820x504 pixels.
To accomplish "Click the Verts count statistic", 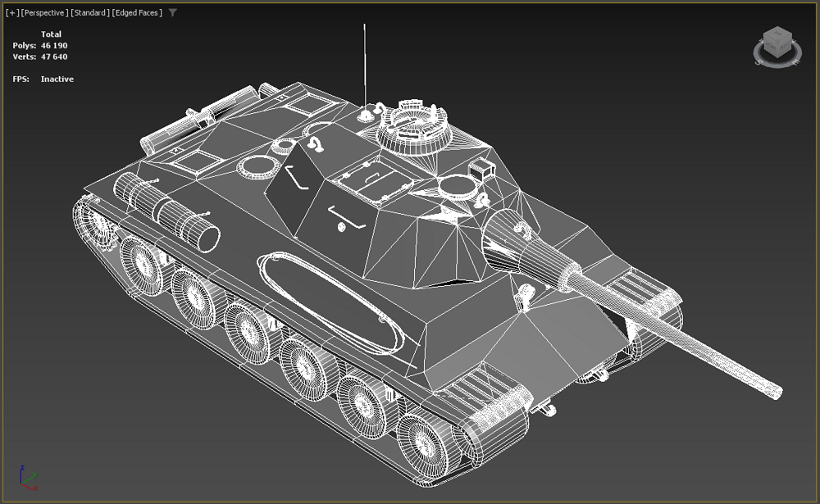I will (x=56, y=57).
